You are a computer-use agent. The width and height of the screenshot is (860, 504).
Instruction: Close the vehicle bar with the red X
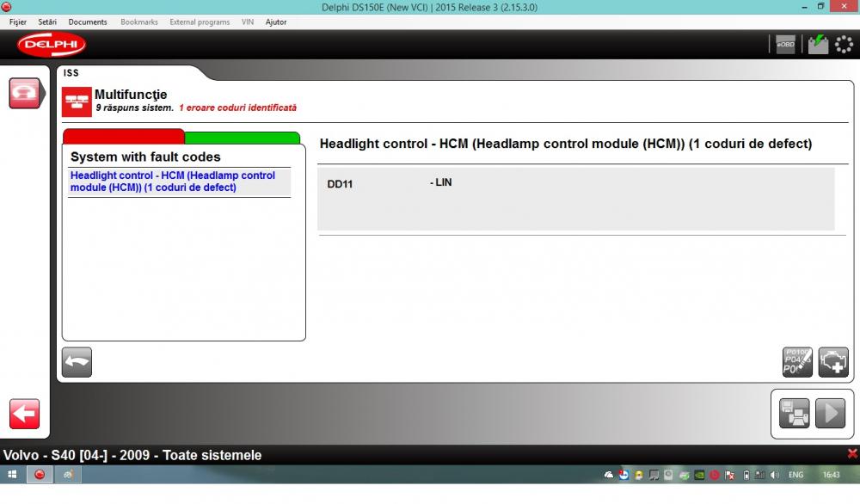[x=852, y=453]
